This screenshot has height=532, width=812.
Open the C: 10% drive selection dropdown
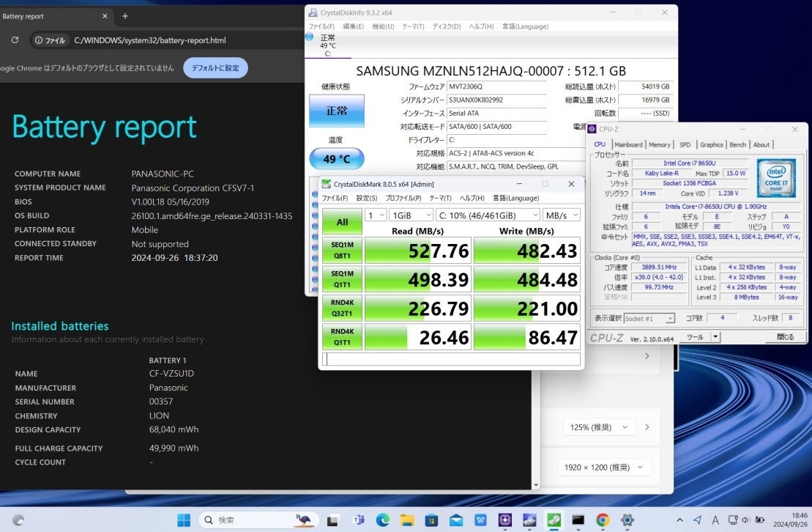point(488,215)
